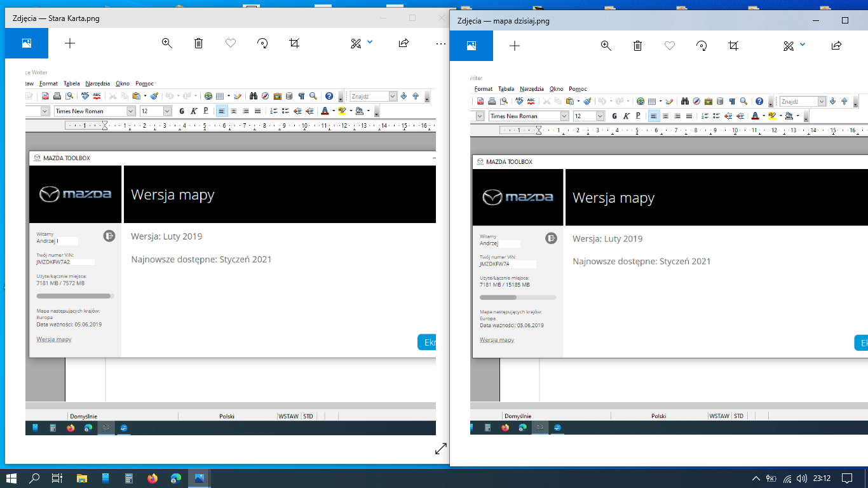Enter full screen via the diagonal arrow icon
868x488 pixels.
pyautogui.click(x=441, y=449)
